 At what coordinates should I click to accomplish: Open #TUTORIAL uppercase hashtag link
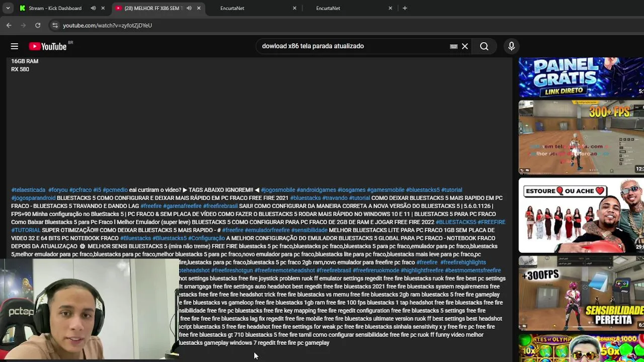pyautogui.click(x=26, y=230)
